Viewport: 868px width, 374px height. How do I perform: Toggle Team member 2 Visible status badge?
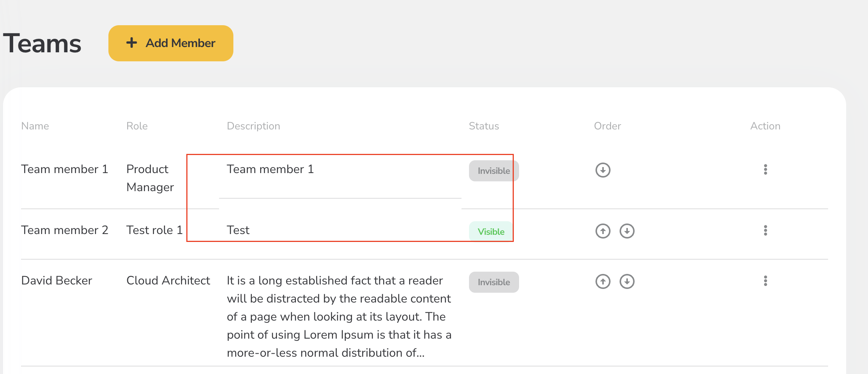(x=491, y=231)
